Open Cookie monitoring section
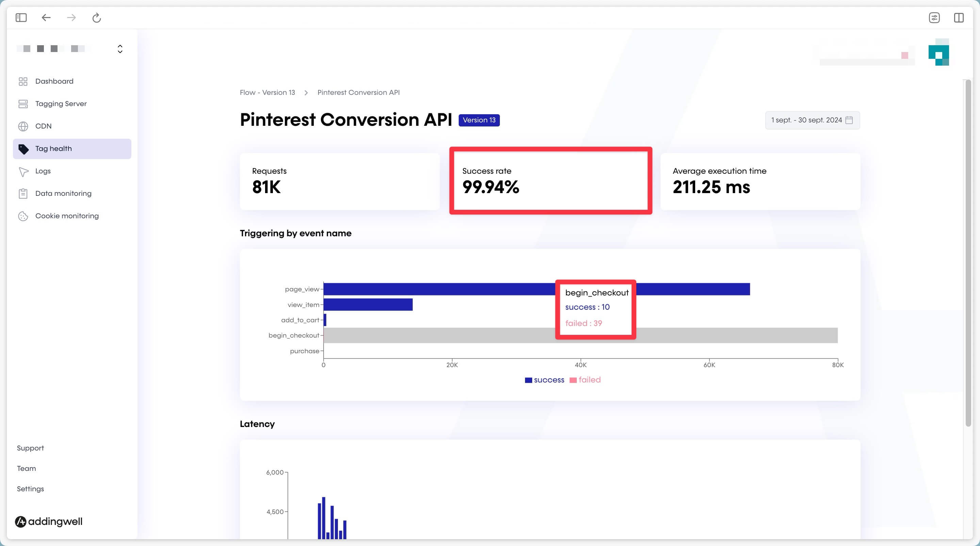The width and height of the screenshot is (980, 546). (67, 216)
